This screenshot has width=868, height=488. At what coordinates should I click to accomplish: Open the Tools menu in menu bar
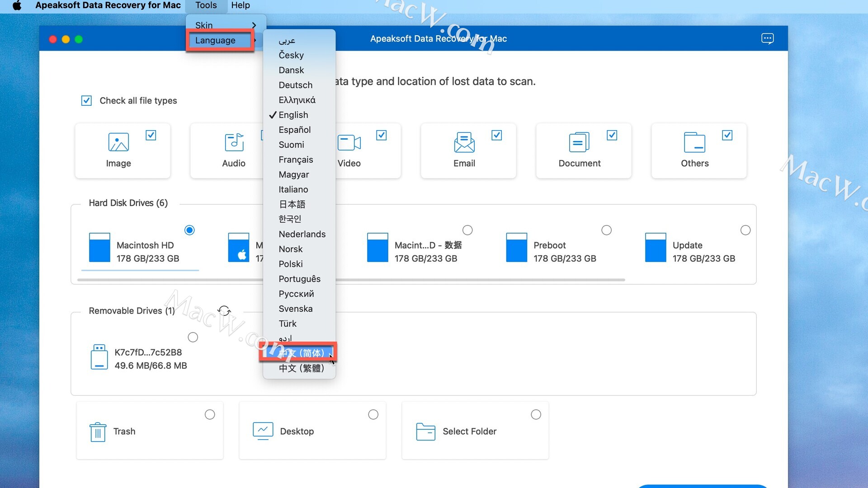coord(206,5)
